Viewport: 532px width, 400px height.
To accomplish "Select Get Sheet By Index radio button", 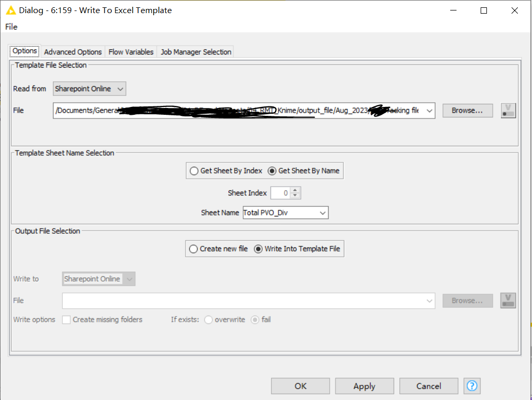I will [194, 171].
